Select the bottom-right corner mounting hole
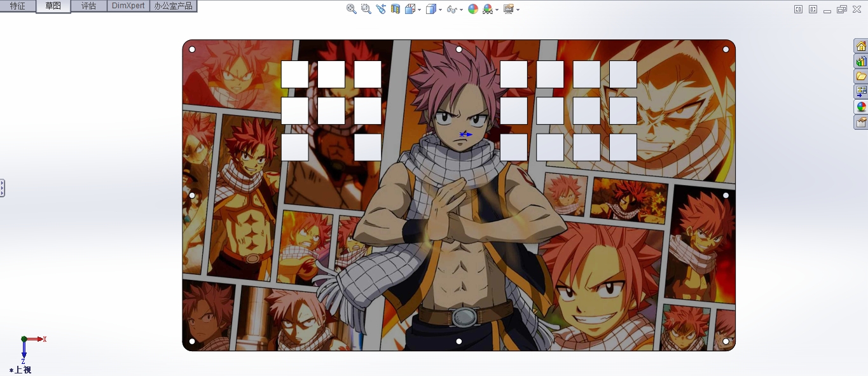868x376 pixels. tap(726, 342)
